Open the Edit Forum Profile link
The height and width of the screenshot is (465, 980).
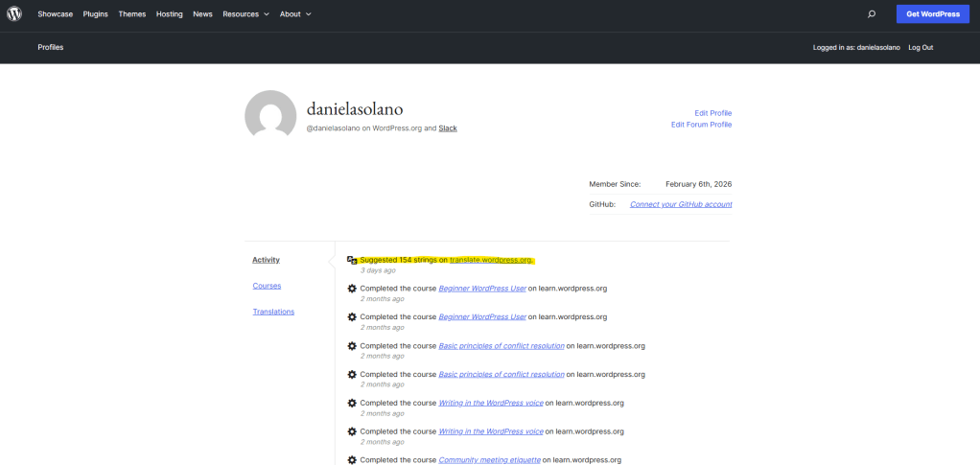coord(701,125)
